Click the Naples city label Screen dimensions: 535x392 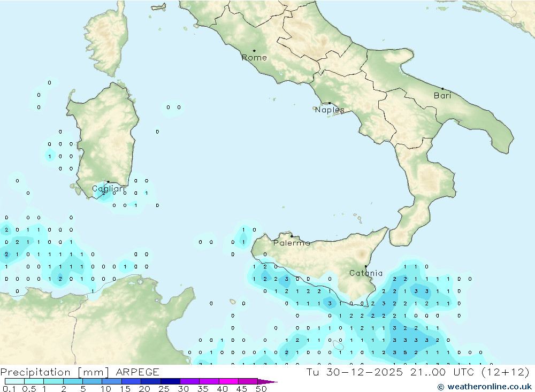pyautogui.click(x=330, y=110)
